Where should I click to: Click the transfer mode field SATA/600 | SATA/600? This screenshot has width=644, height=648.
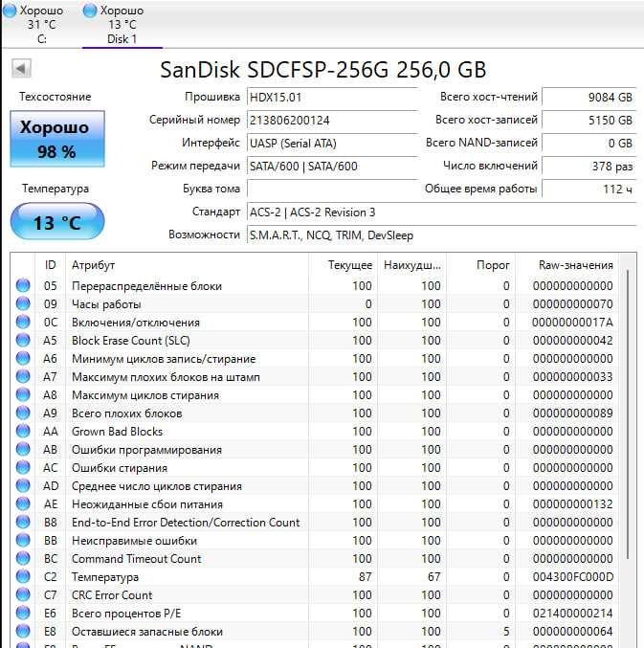[332, 167]
